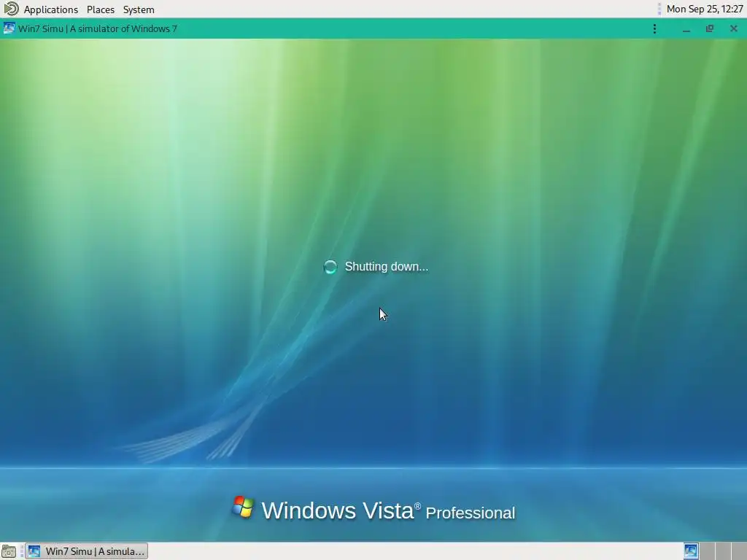Viewport: 747px width, 560px height.
Task: Switch to the last empty workspace in switcher
Action: 739,551
